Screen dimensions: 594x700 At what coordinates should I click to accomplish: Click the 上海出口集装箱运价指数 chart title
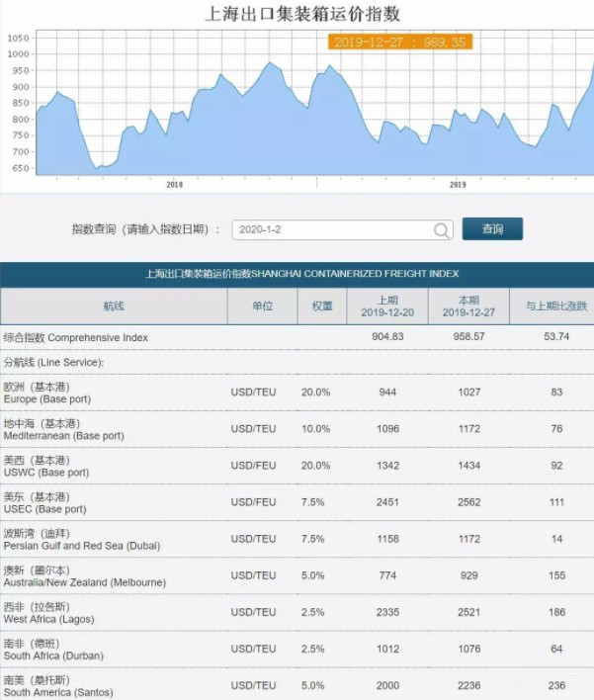click(x=301, y=14)
